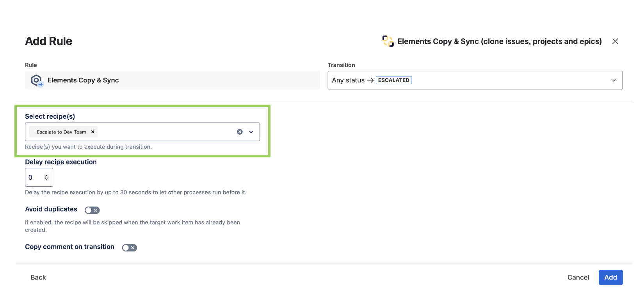Enable the Avoid duplicates toggle
This screenshot has width=644, height=303.
92,210
